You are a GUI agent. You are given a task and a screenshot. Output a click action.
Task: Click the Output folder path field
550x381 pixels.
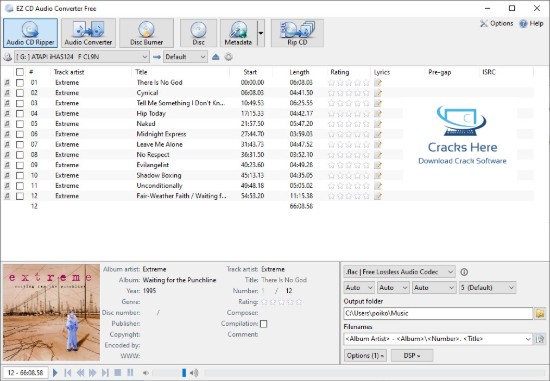[x=438, y=313]
